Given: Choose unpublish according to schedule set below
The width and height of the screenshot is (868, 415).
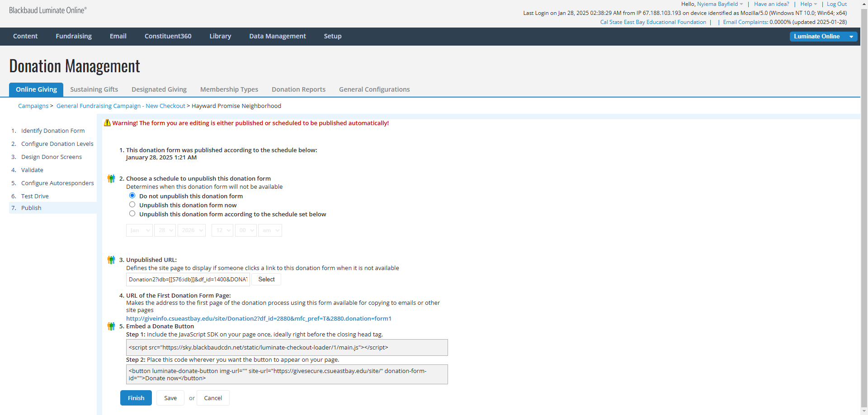Looking at the screenshot, I should pos(132,214).
